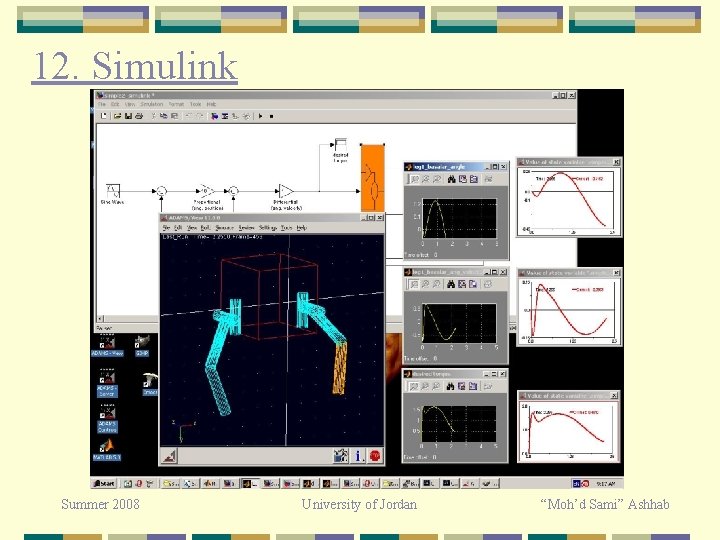Click zoom tool in angle scope window
Viewport: 720px width, 540px height.
pos(415,179)
